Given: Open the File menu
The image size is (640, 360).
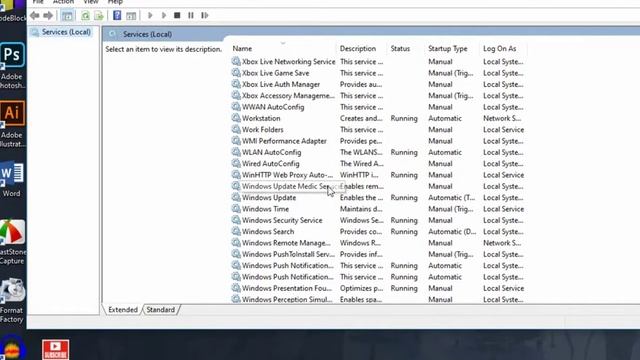Looking at the screenshot, I should [x=38, y=2].
